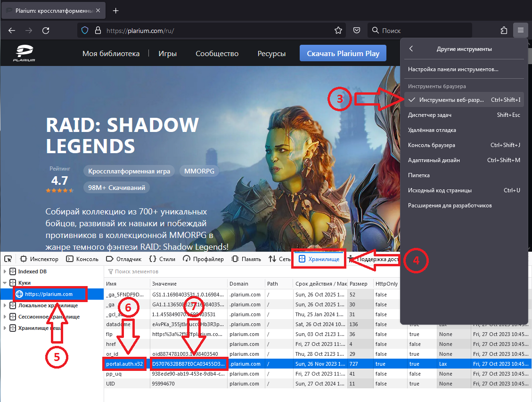Activate the element picker icon in devtools

(8, 259)
